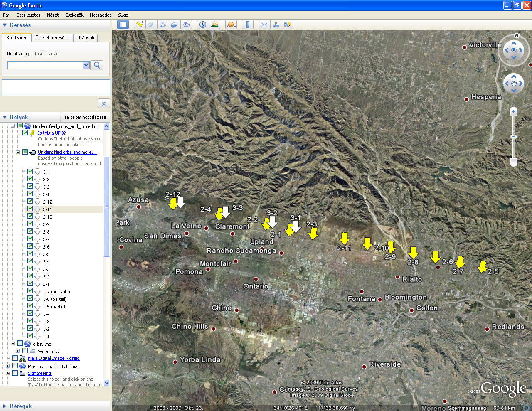The height and width of the screenshot is (411, 532).
Task: Click the 3-3 white arrow placemark
Action: tap(225, 212)
